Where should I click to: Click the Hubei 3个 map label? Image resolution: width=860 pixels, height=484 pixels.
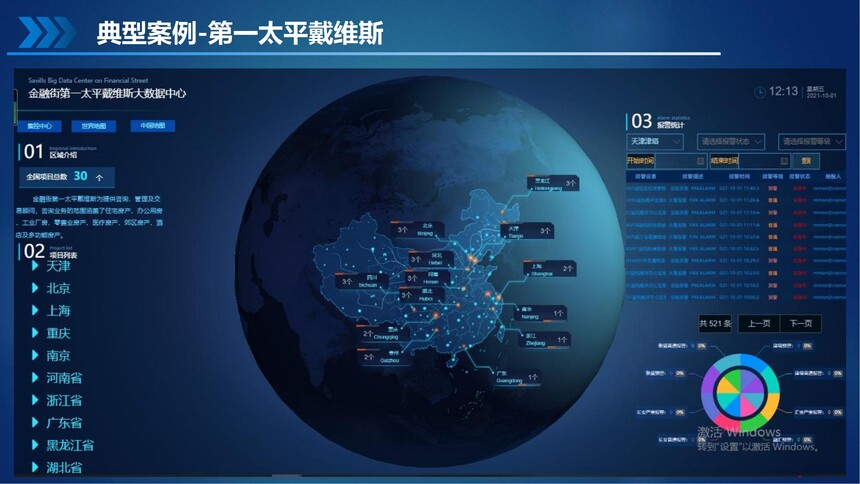tap(422, 295)
